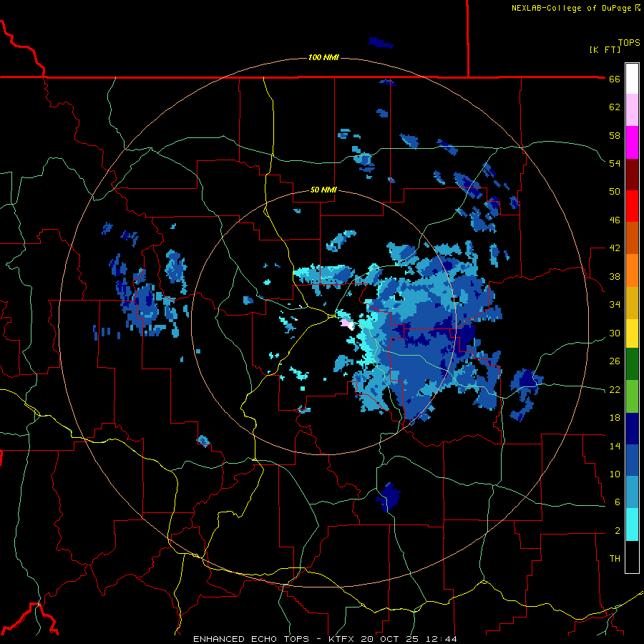
Task: Click the "30" legend value
Action: click(615, 333)
